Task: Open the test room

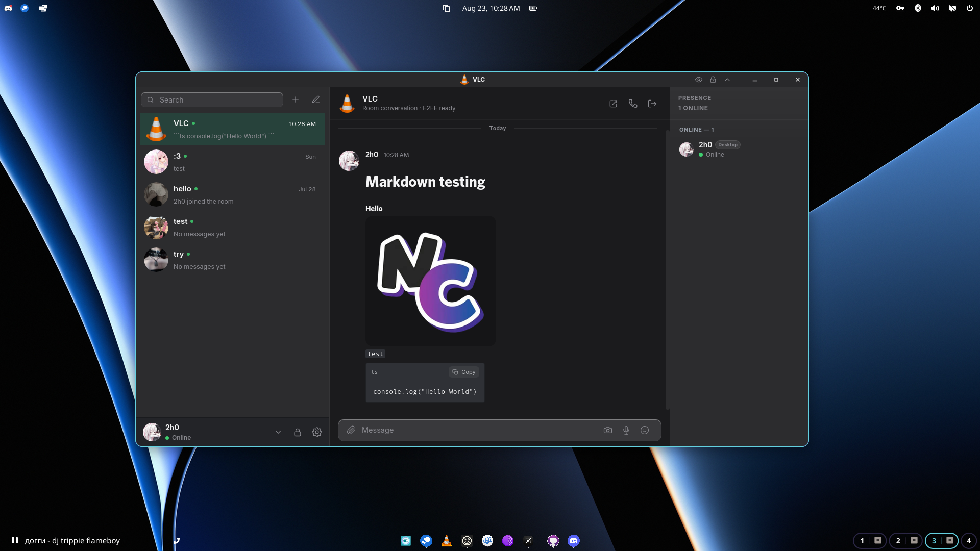Action: [x=233, y=227]
